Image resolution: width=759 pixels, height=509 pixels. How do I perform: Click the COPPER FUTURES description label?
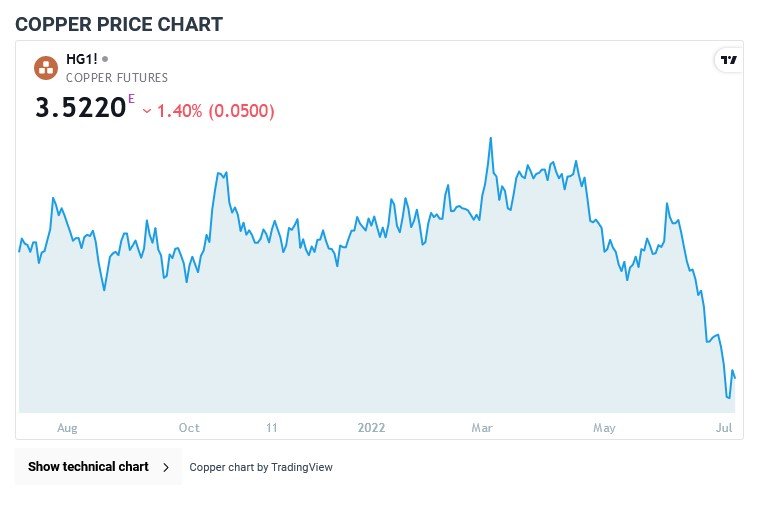[117, 77]
